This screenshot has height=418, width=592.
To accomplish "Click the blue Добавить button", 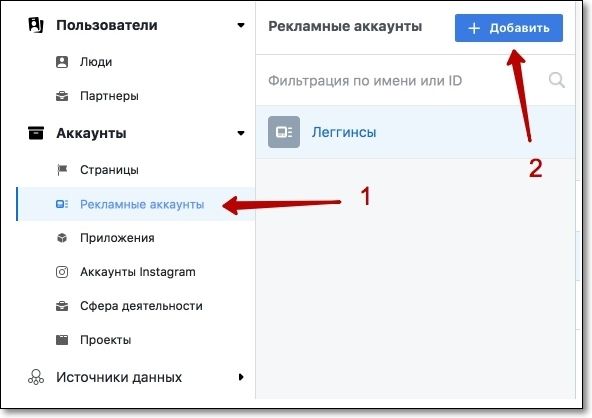I will [x=509, y=28].
